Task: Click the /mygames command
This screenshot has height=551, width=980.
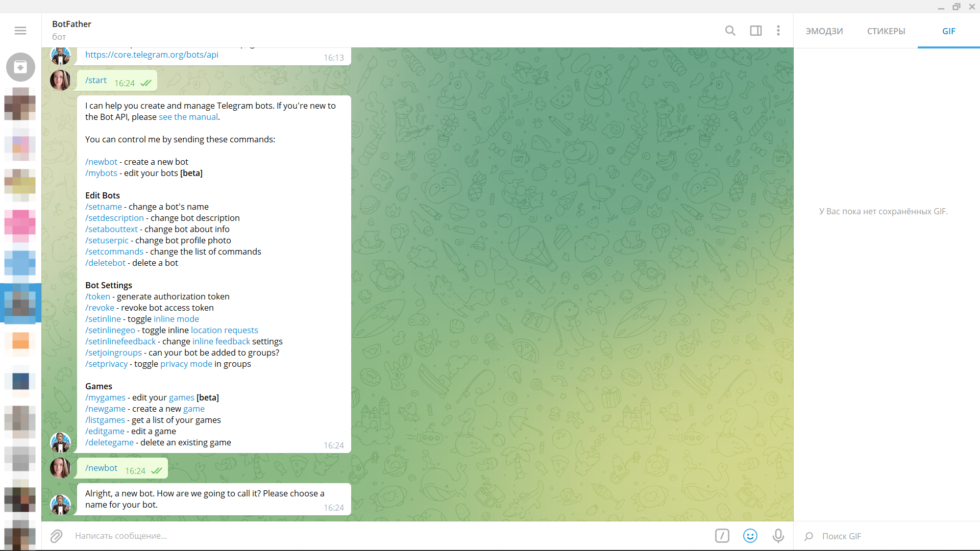Action: tap(105, 397)
